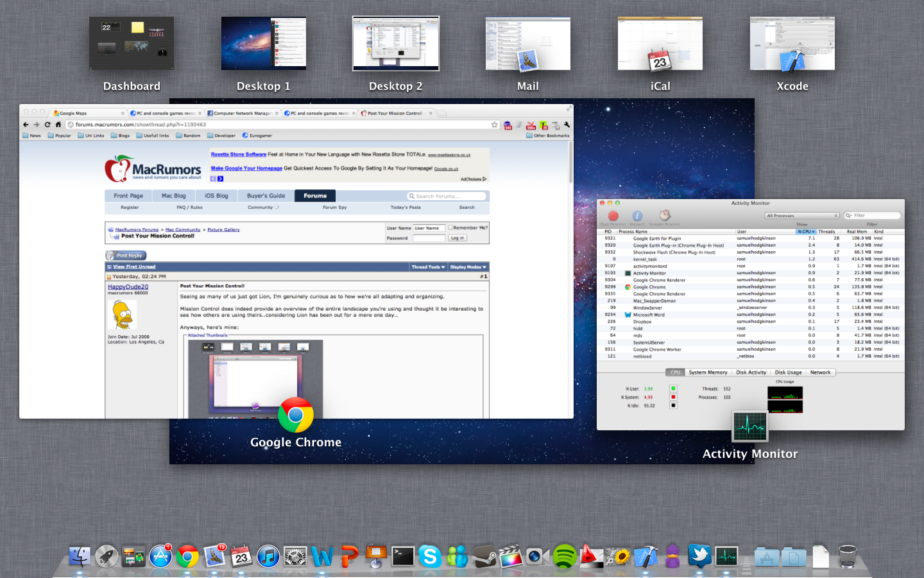
Task: Select the Disk Activity tab
Action: 751,372
